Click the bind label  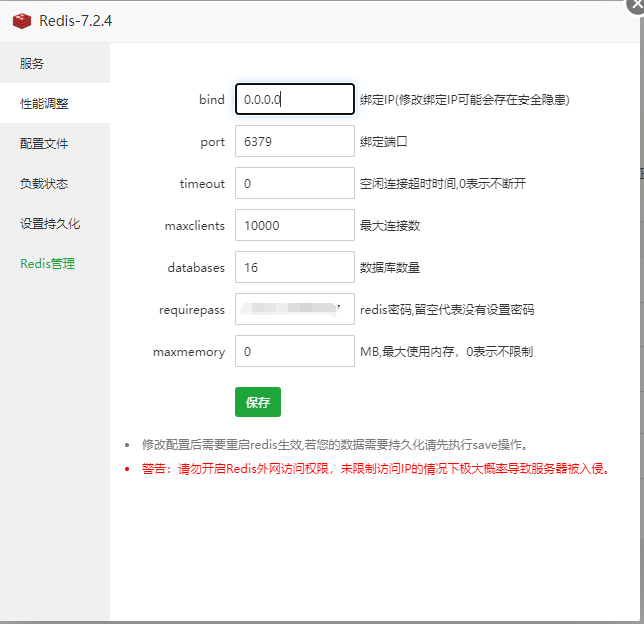click(x=212, y=100)
